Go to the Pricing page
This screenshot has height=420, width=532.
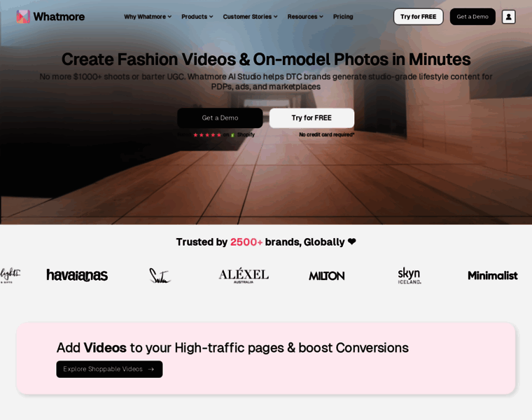343,17
